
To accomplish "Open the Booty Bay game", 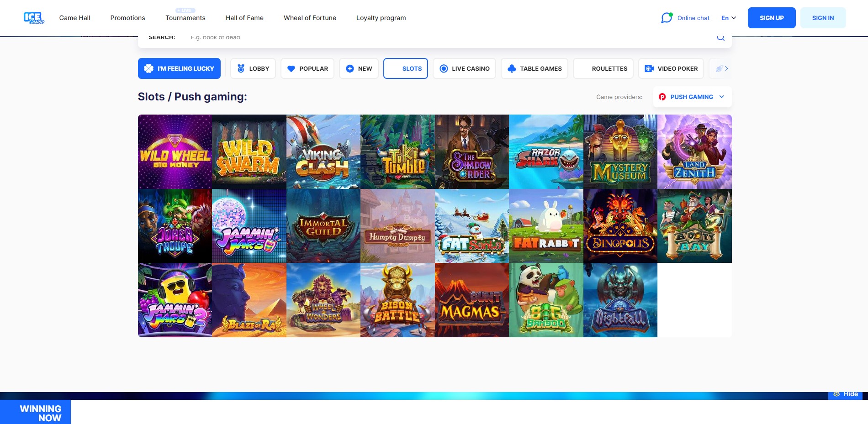I will tap(694, 226).
